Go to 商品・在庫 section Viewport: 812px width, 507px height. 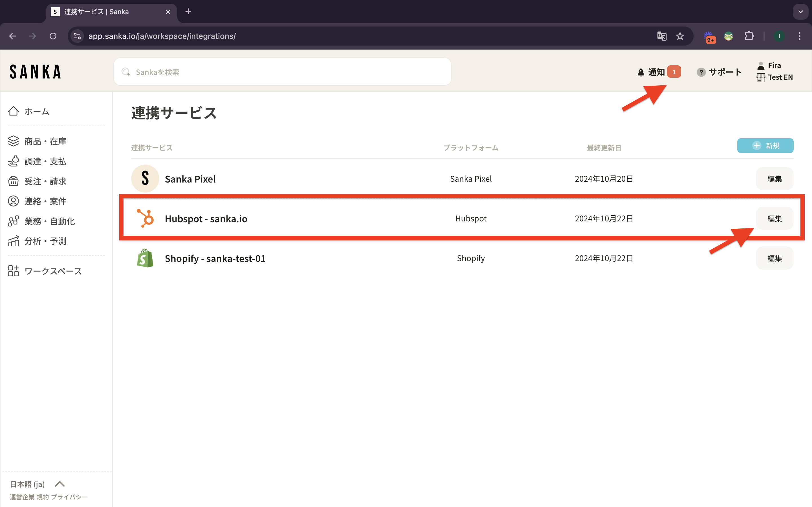click(45, 141)
